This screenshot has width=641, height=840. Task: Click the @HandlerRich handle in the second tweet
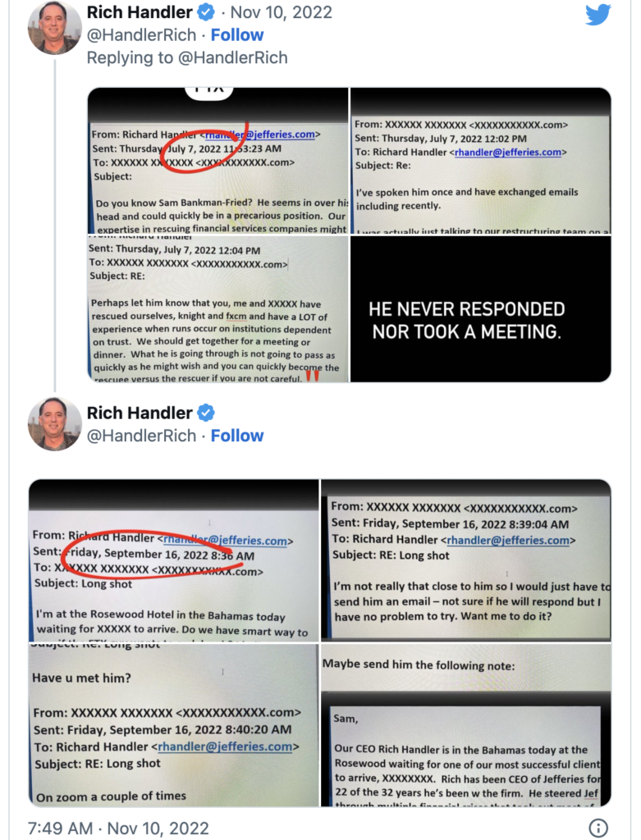[x=141, y=436]
